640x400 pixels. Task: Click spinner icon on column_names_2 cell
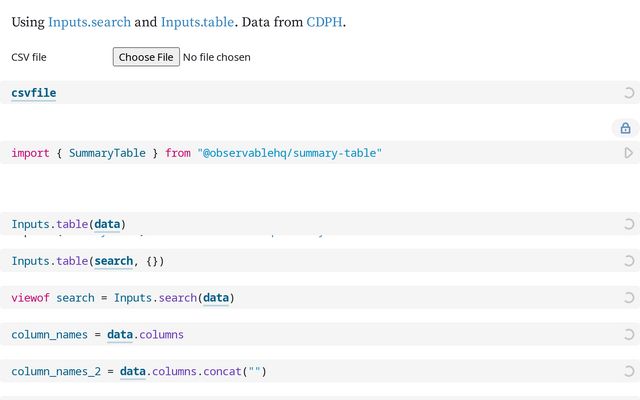pos(629,371)
